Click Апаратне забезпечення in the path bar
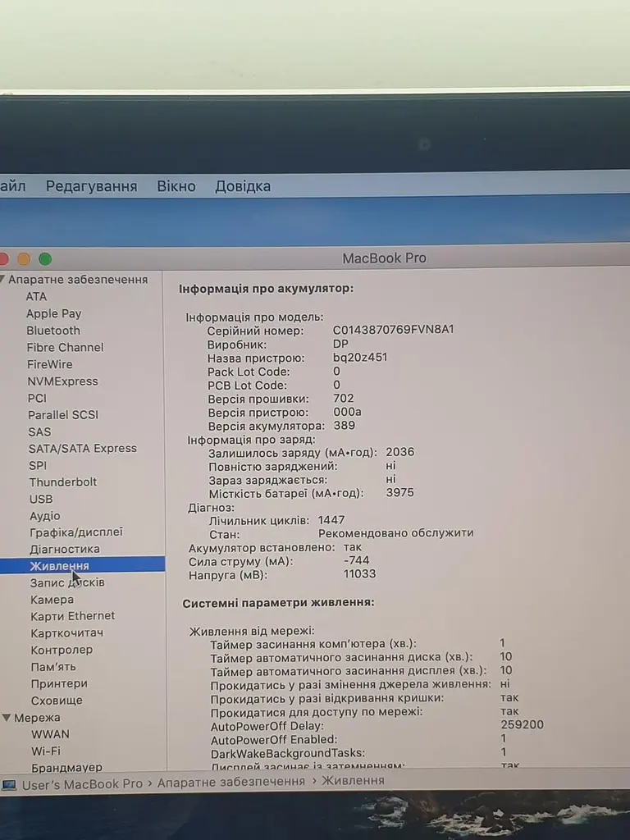The width and height of the screenshot is (630, 840). [231, 782]
